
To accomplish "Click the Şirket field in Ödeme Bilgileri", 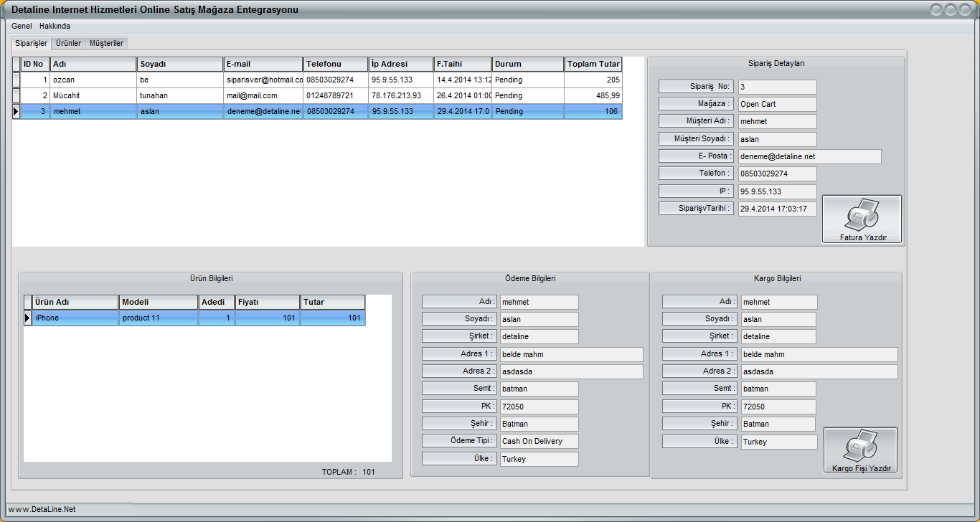I will [x=539, y=336].
